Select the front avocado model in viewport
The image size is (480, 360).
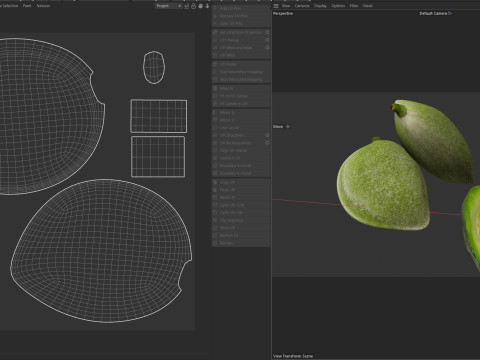tap(383, 185)
